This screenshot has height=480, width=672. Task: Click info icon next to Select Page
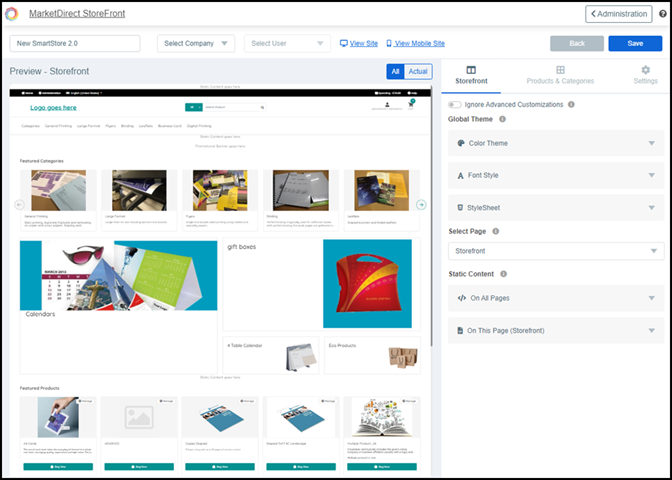(x=496, y=231)
